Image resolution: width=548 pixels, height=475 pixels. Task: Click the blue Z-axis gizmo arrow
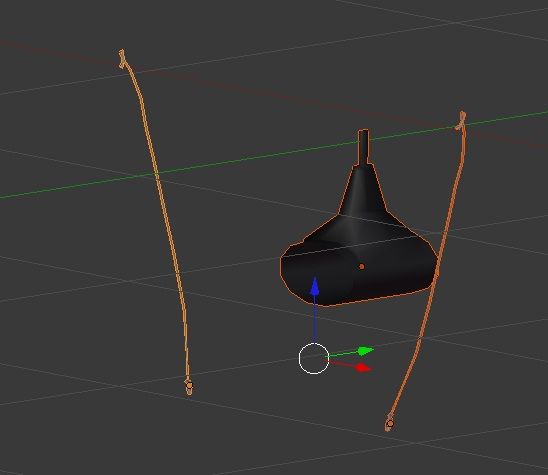click(x=315, y=287)
